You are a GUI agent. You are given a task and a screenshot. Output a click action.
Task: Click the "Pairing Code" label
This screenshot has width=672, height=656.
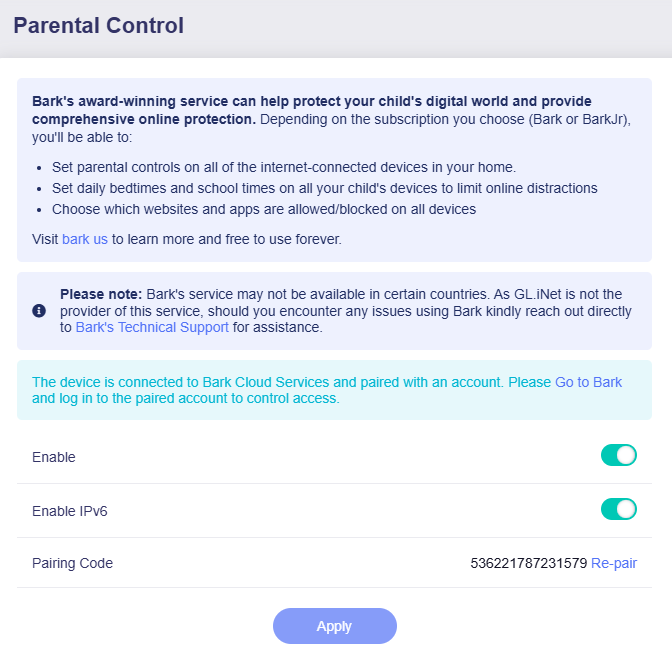(72, 563)
